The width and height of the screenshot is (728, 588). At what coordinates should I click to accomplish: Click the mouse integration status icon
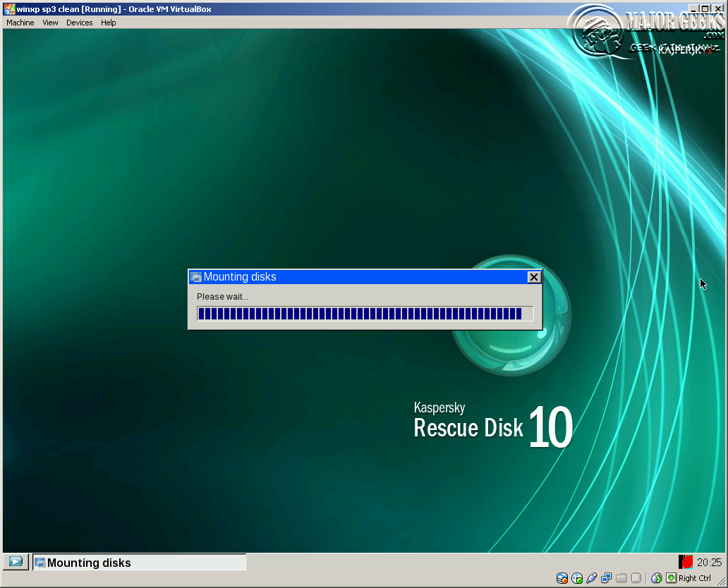pyautogui.click(x=656, y=578)
